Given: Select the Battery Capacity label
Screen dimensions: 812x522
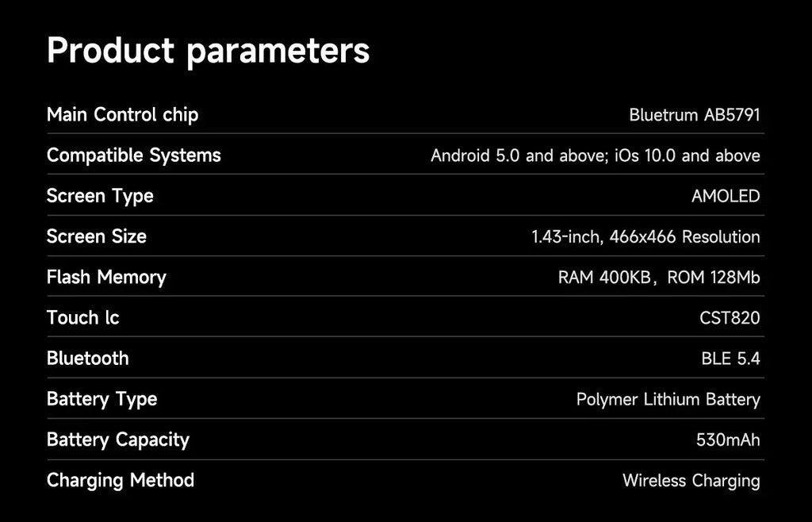Looking at the screenshot, I should click(119, 439).
